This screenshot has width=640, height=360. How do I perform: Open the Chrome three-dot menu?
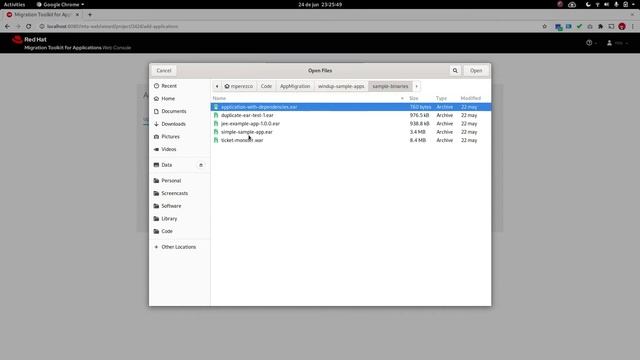point(633,27)
